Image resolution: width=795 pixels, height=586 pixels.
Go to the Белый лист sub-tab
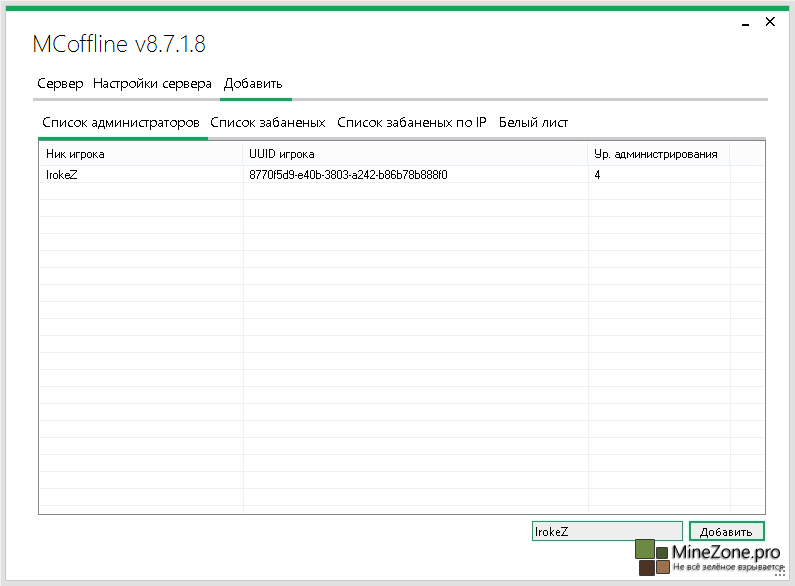click(x=533, y=123)
